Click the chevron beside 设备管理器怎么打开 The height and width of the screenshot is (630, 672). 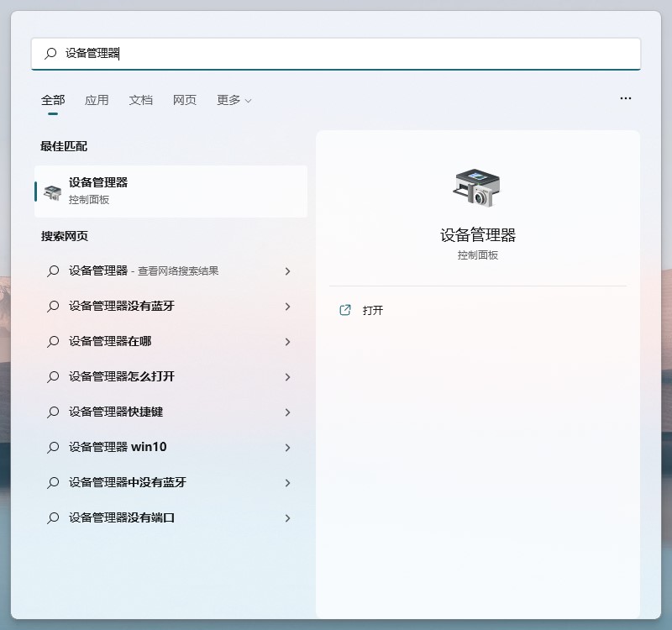(288, 377)
